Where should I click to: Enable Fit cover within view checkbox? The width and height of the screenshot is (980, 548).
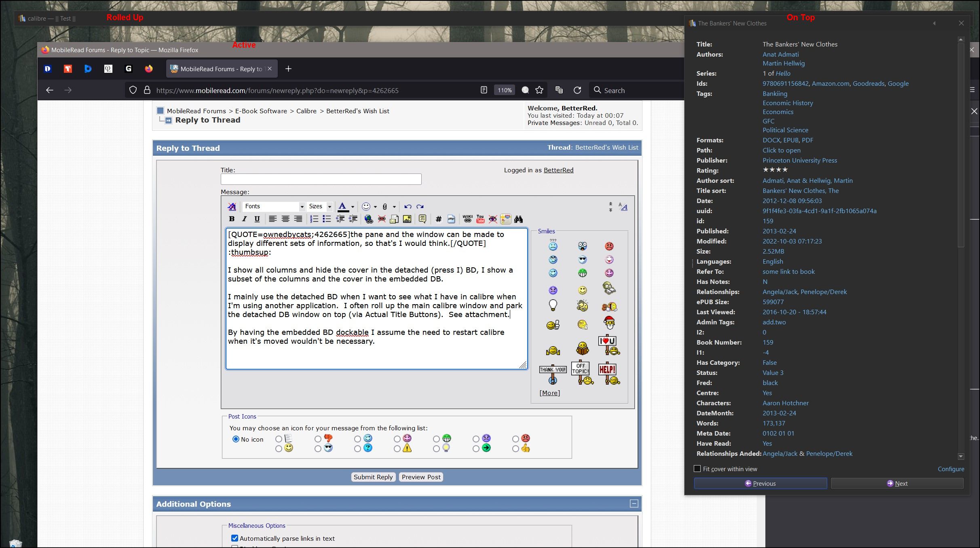pyautogui.click(x=697, y=469)
